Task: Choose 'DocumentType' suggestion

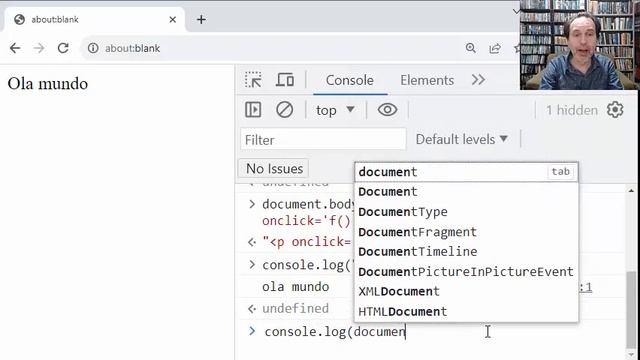Action: pos(467,212)
